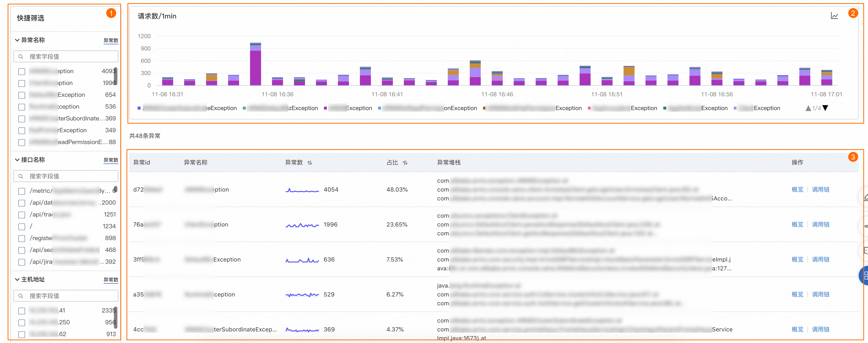Collapse the 接口名称 filter section
The width and height of the screenshot is (868, 343).
pos(17,160)
